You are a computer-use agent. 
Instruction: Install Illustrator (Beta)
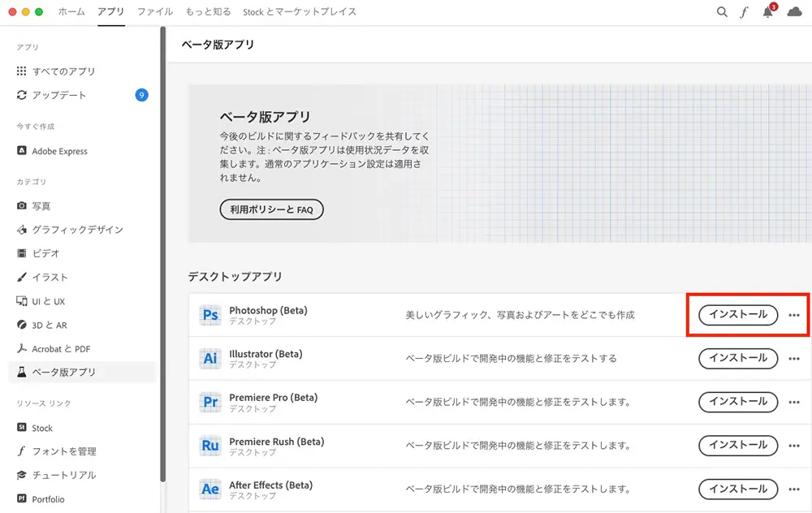tap(738, 358)
